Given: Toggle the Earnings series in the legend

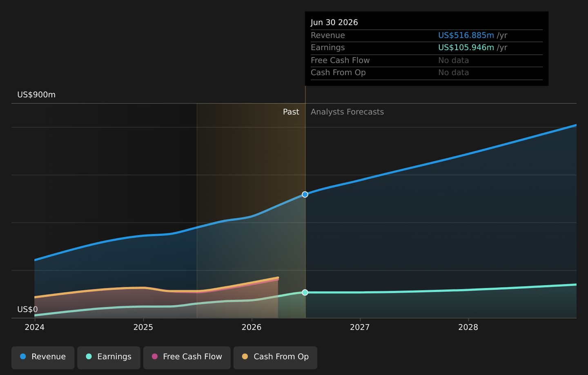Looking at the screenshot, I should point(109,357).
